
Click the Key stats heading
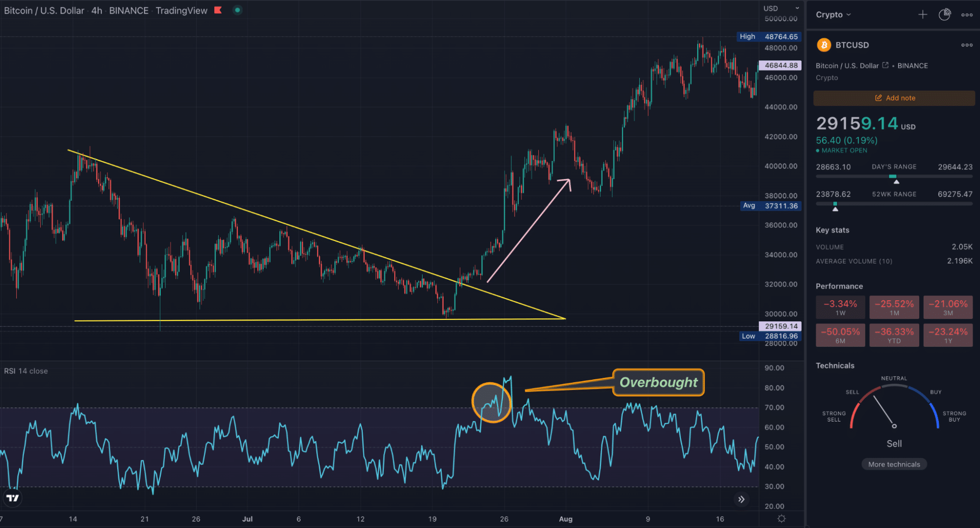click(832, 230)
